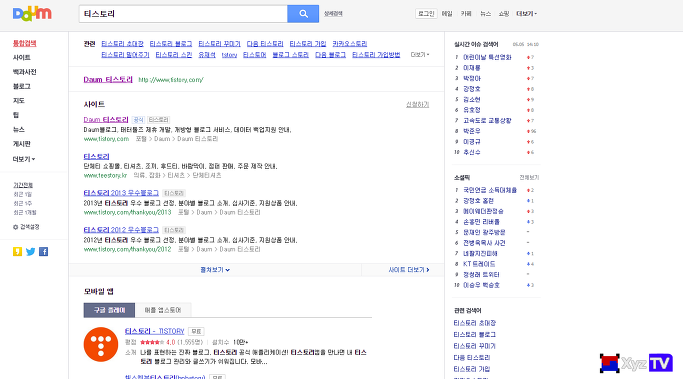Click trending term 추신수
The height and width of the screenshot is (379, 683).
pos(472,152)
